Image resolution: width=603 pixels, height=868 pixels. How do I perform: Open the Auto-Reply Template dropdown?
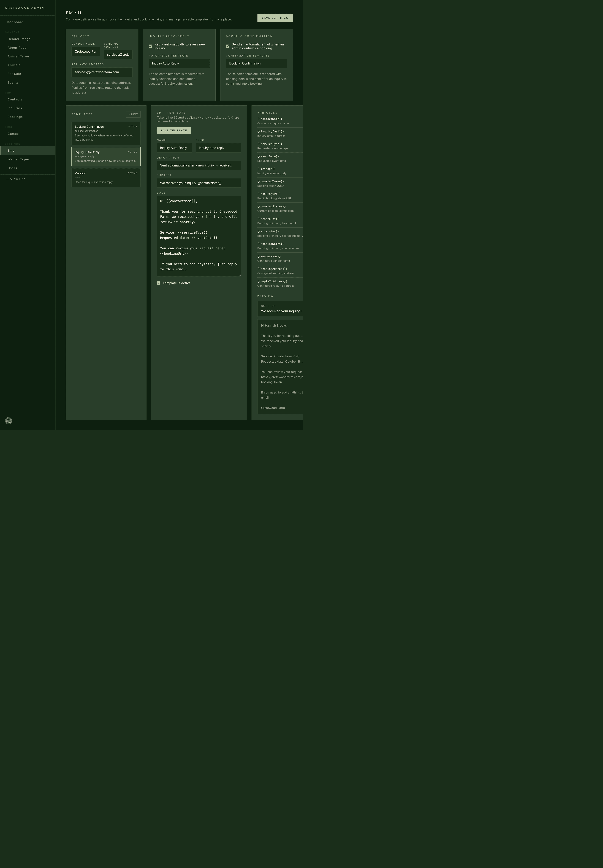click(x=179, y=63)
